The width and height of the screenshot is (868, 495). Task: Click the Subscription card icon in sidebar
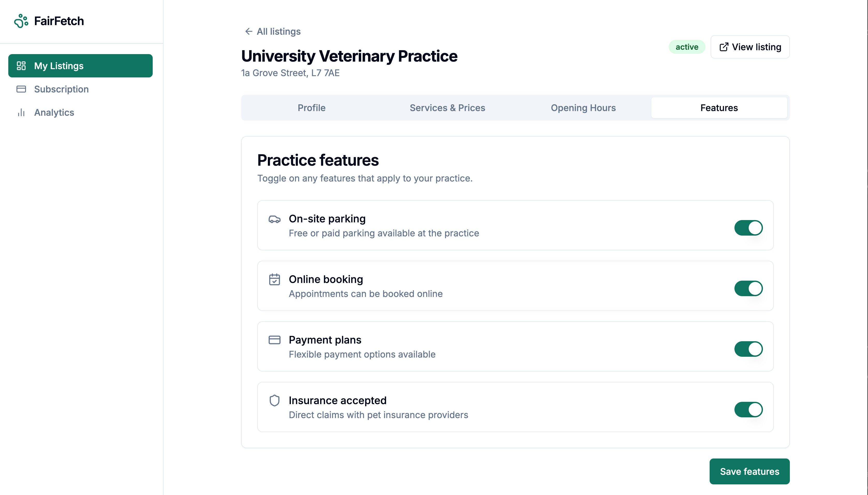pos(21,89)
